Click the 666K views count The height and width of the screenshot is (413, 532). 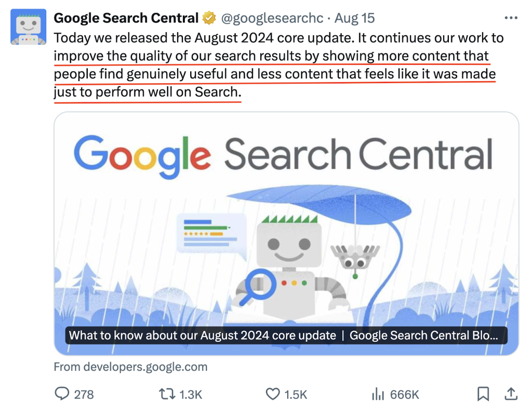[x=404, y=395]
